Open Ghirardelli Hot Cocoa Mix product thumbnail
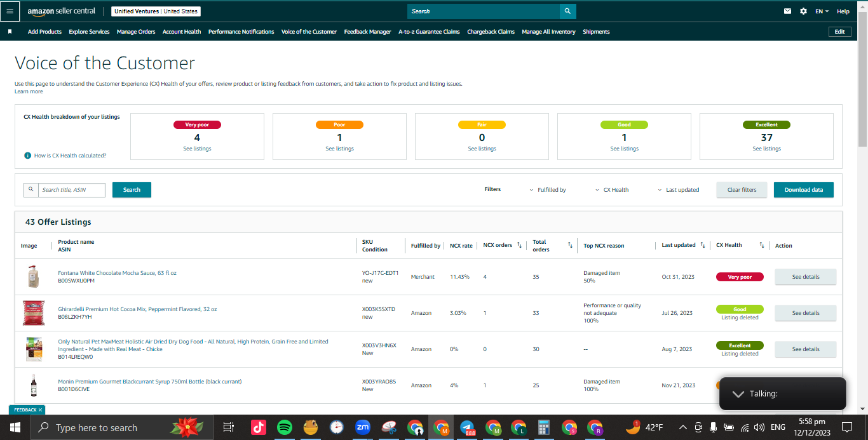The image size is (868, 440). [33, 313]
